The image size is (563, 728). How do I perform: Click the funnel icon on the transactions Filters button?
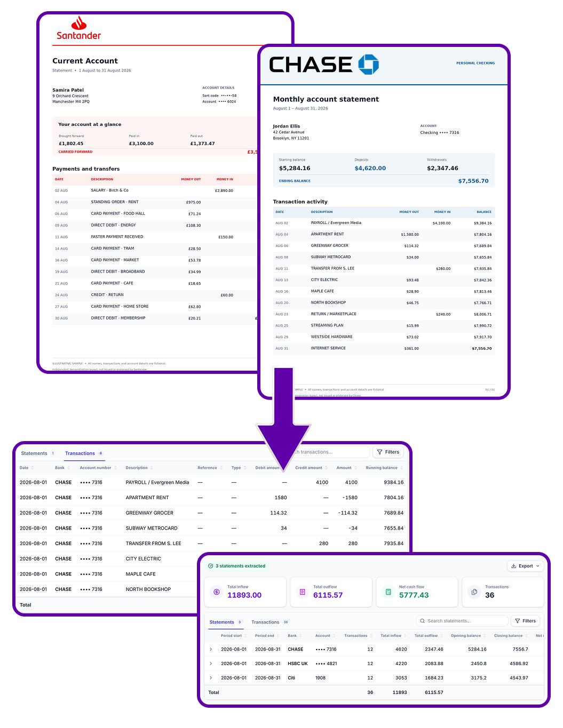coord(380,452)
